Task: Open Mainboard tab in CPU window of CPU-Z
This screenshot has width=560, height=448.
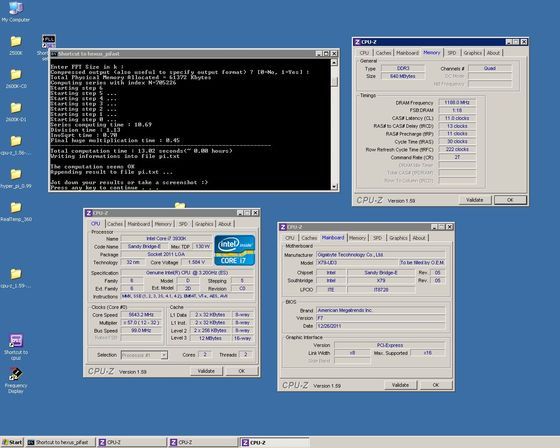Action: click(x=139, y=224)
